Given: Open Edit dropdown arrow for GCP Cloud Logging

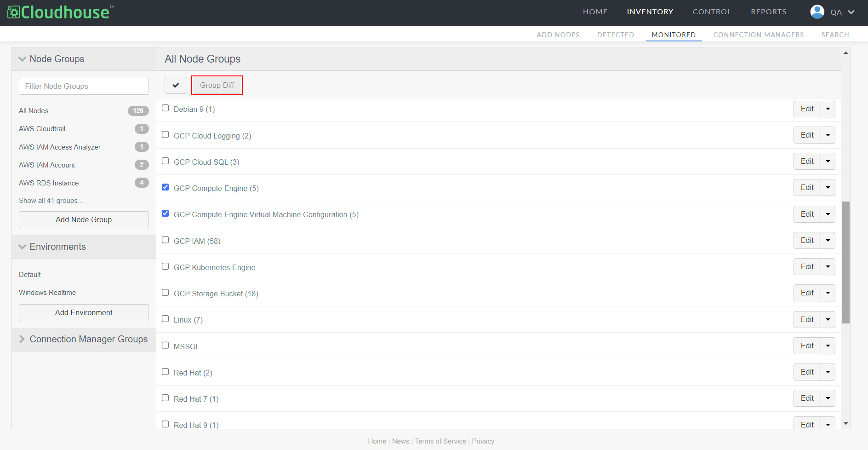Looking at the screenshot, I should pos(828,135).
